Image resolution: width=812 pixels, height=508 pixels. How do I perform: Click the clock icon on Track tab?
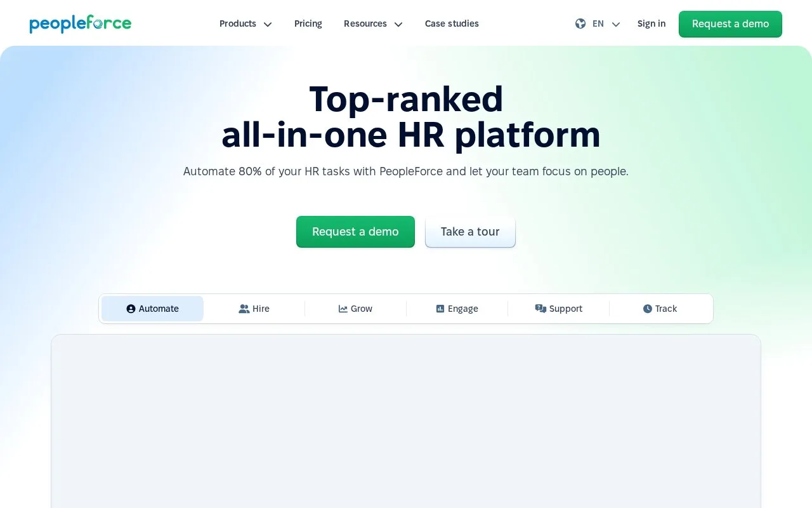coord(648,309)
